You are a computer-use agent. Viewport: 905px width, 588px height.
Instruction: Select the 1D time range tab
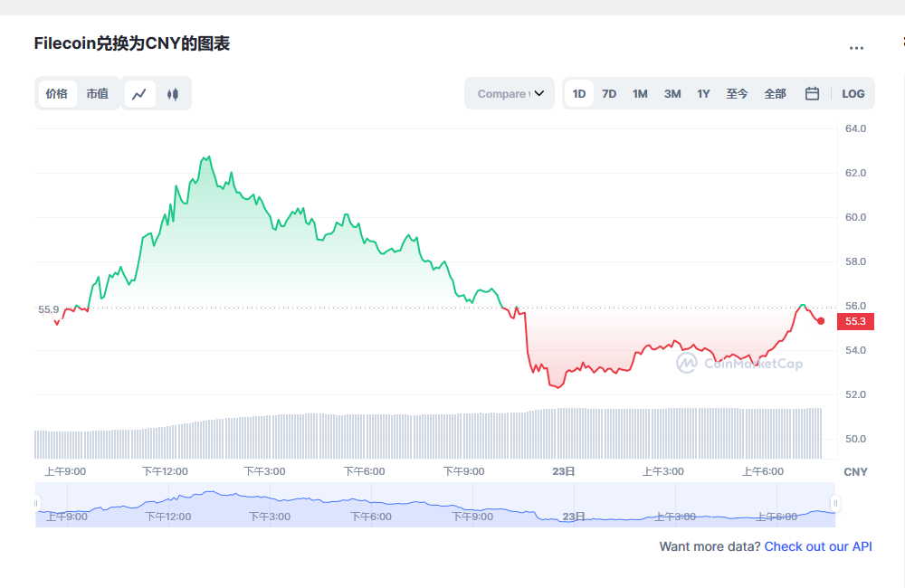[579, 93]
